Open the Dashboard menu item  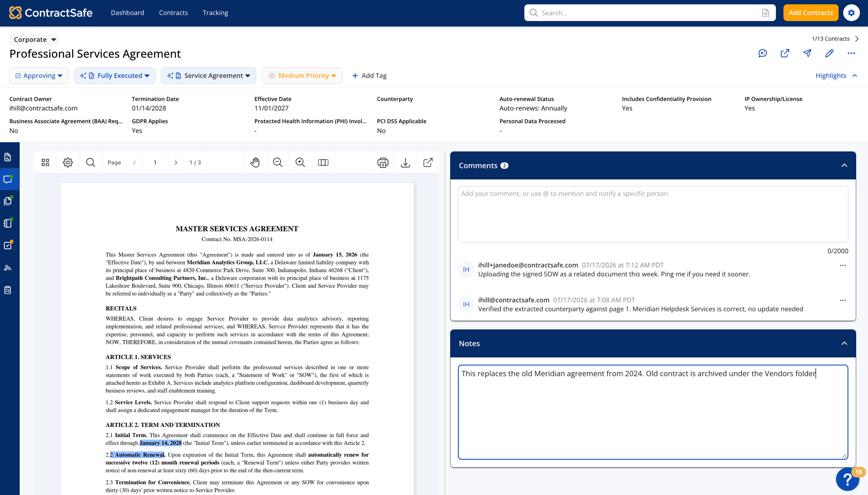127,13
